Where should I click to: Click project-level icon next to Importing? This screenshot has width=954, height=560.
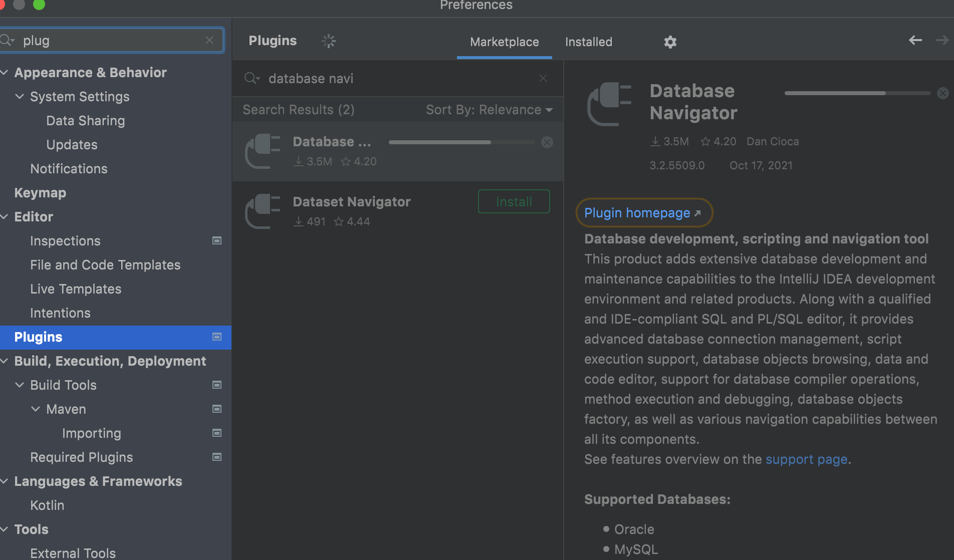click(x=217, y=433)
